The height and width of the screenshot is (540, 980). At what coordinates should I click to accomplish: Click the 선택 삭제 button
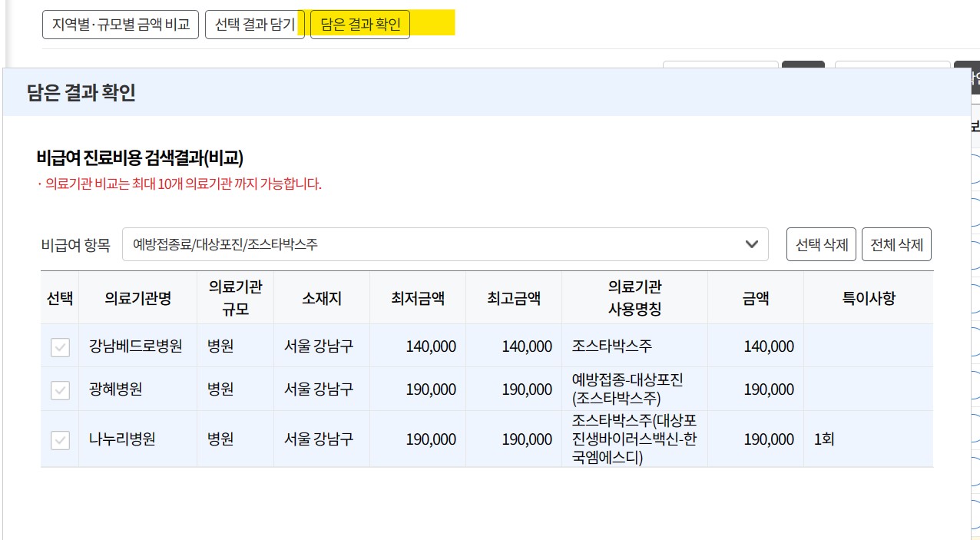tap(821, 243)
